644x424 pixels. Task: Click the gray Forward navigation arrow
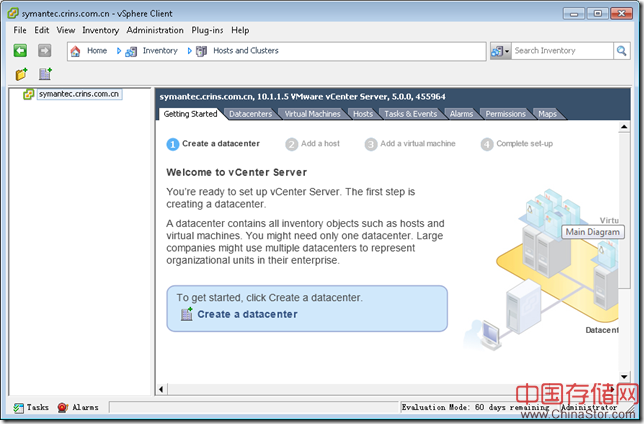tap(44, 51)
